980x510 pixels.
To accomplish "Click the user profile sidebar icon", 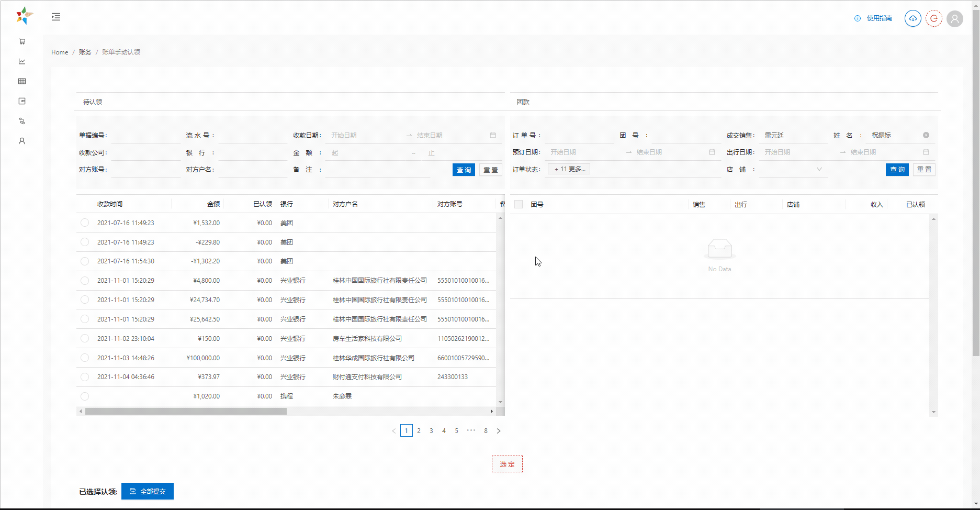I will (x=22, y=141).
